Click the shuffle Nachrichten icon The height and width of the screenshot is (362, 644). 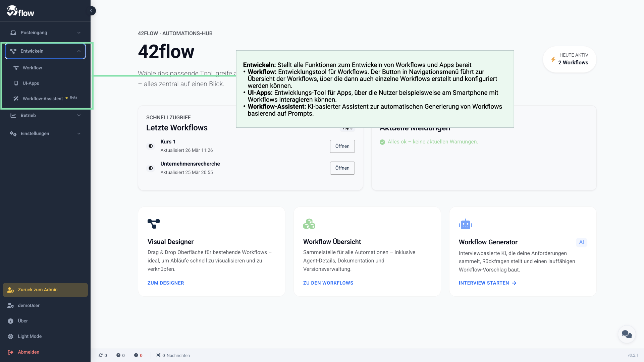click(x=158, y=355)
